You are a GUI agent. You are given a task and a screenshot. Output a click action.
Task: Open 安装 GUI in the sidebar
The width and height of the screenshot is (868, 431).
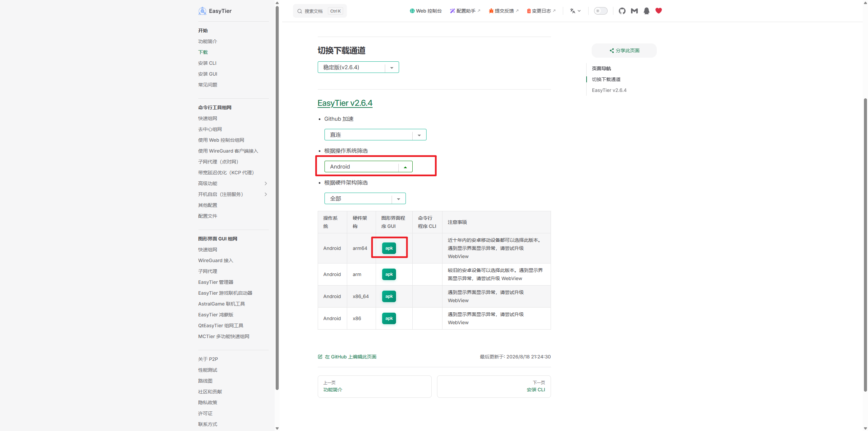point(208,74)
